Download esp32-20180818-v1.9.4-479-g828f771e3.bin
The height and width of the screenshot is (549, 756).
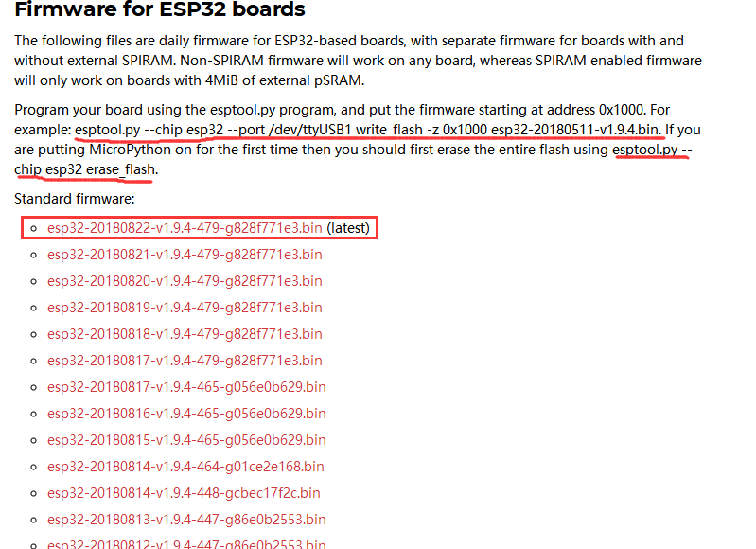185,334
